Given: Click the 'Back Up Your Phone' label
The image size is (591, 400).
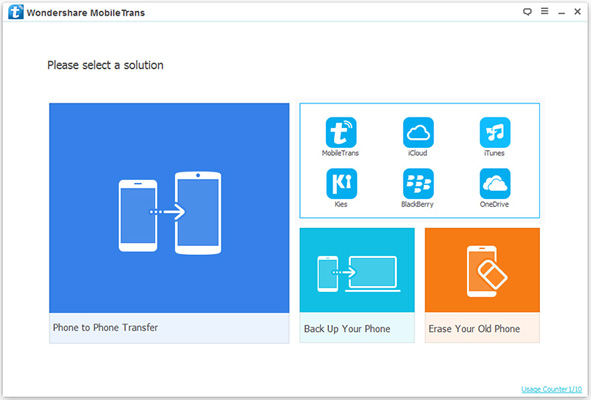Looking at the screenshot, I should point(347,329).
